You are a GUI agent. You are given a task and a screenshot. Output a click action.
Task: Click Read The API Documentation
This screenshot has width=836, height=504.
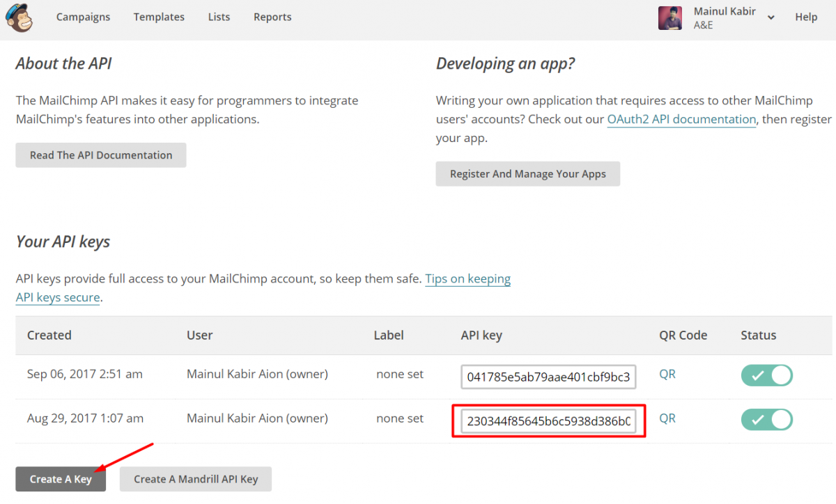(100, 155)
